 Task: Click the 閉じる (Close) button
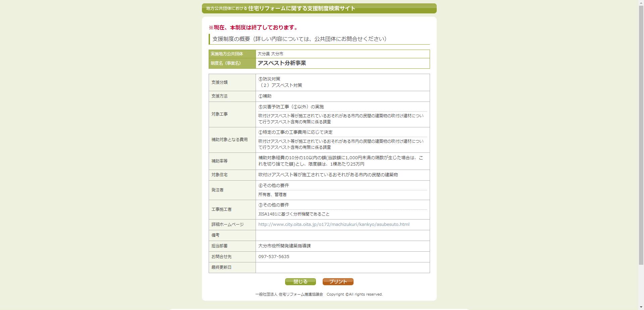point(300,282)
